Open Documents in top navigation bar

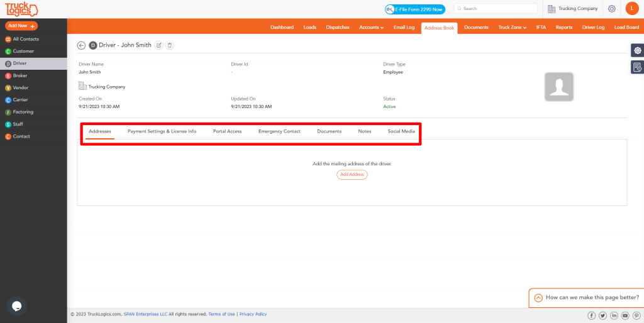coord(476,28)
